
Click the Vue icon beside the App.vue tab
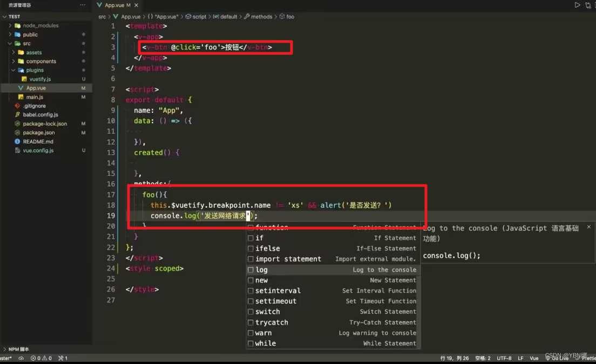pyautogui.click(x=99, y=6)
